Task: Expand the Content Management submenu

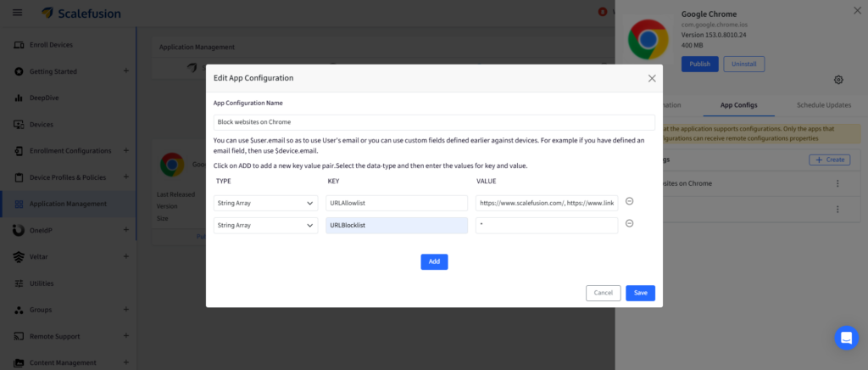Action: point(126,362)
